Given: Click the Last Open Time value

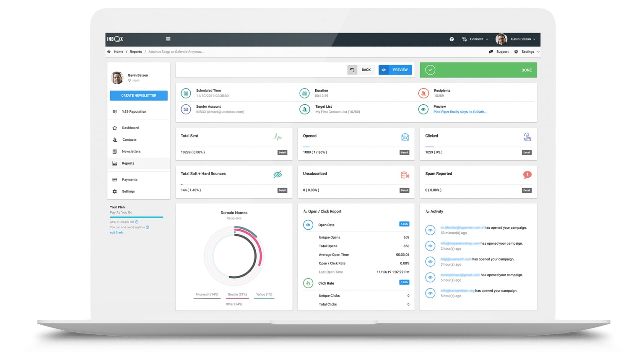Looking at the screenshot, I should point(393,272).
